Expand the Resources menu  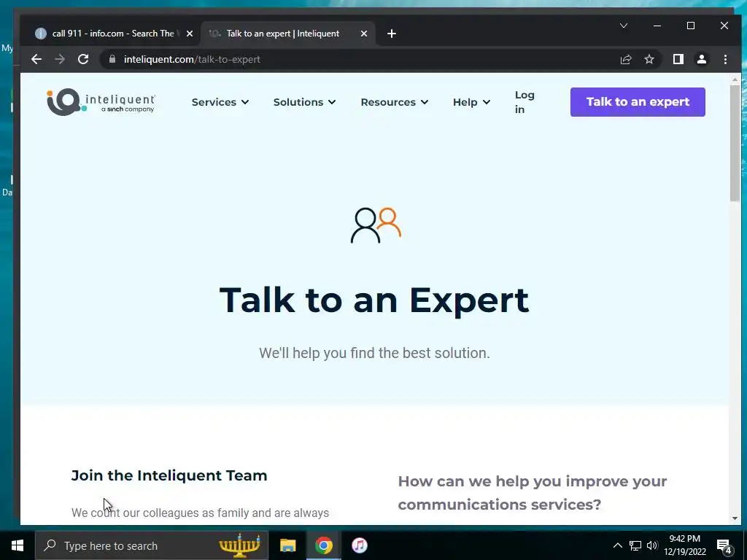tap(395, 102)
